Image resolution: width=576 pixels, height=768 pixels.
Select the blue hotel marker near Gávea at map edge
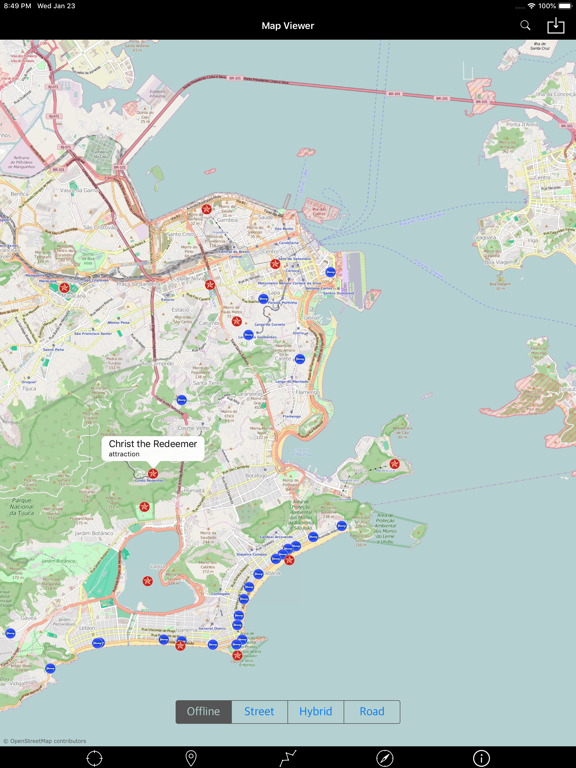(x=10, y=633)
